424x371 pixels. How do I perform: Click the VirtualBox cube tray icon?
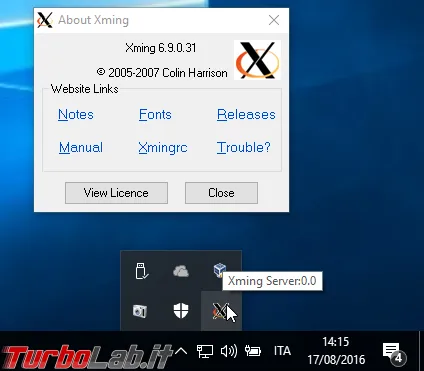coord(220,270)
